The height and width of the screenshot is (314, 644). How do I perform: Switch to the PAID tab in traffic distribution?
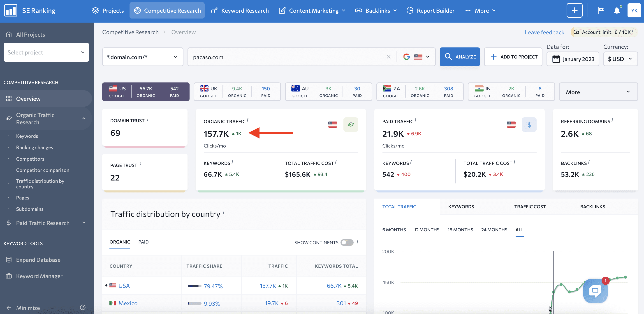click(144, 242)
